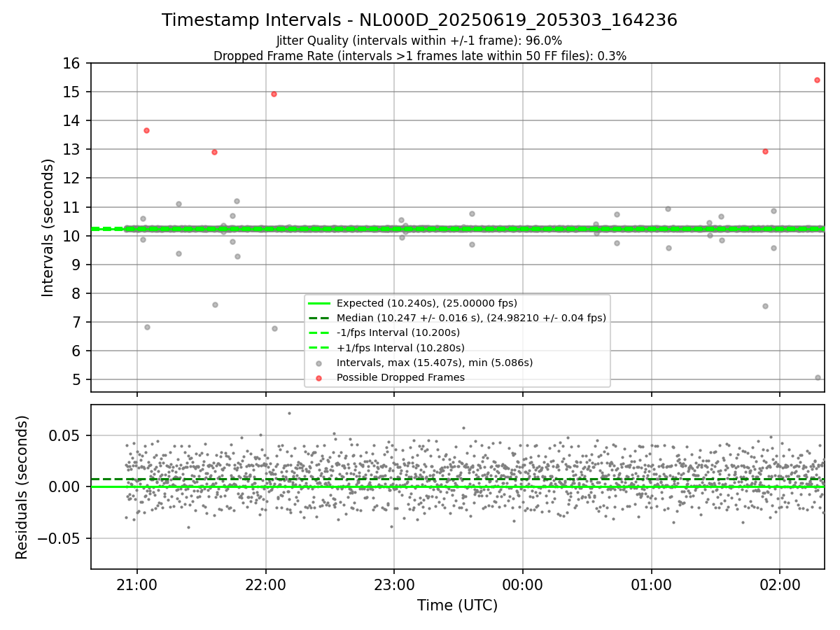The width and height of the screenshot is (840, 630).
Task: Click the "Intervals, max (15.407s), min (5.086s)" legend text
Action: point(435,363)
